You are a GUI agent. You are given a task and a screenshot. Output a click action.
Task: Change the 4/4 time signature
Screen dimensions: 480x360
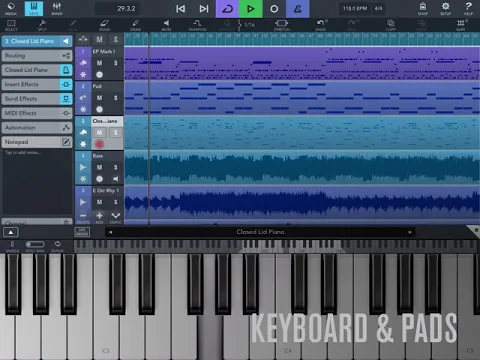click(378, 8)
